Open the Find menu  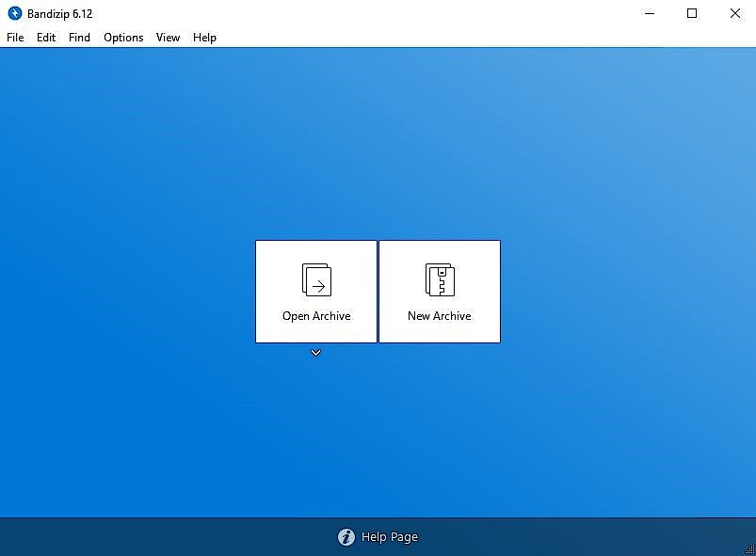[x=79, y=38]
